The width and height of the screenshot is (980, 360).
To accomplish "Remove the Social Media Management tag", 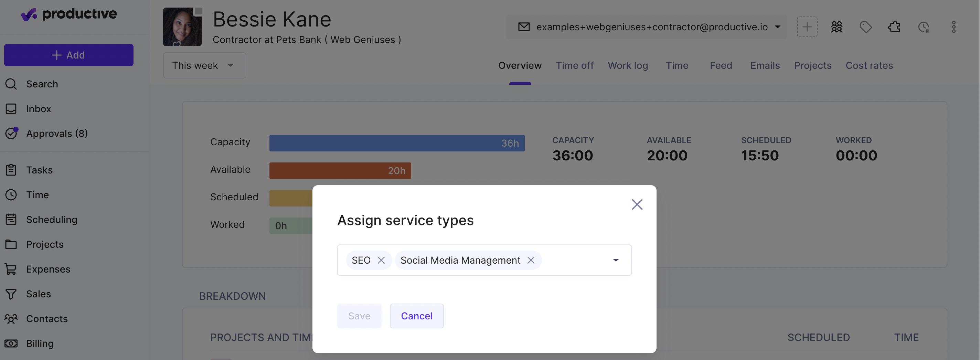I will (x=531, y=260).
